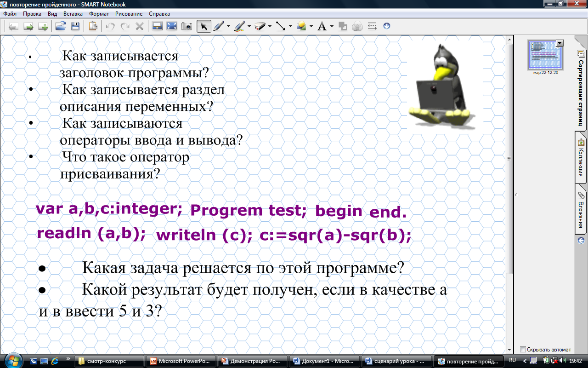Image resolution: width=588 pixels, height=368 pixels.
Task: Open a file using the folder icon
Action: tap(60, 26)
